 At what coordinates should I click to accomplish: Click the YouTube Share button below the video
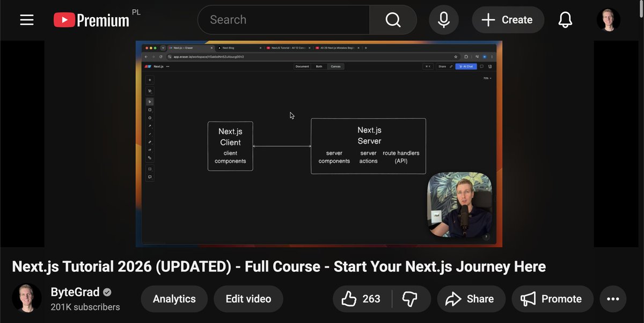471,299
